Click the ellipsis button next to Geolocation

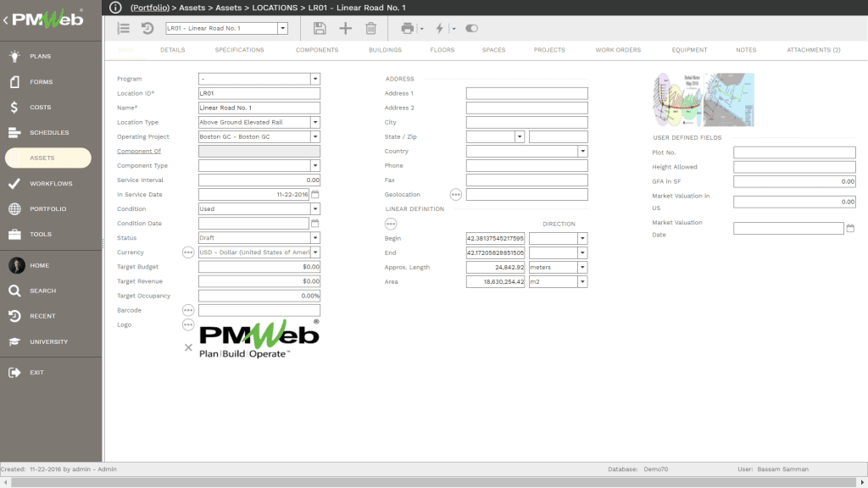tap(455, 194)
